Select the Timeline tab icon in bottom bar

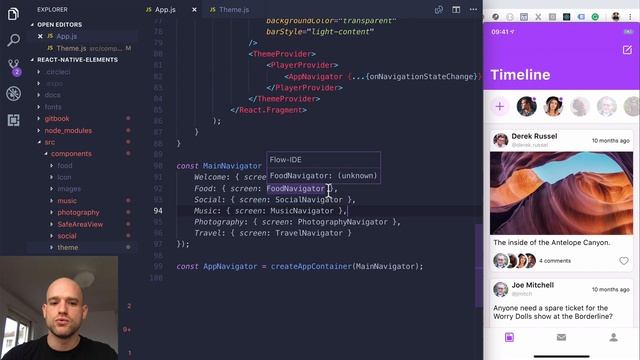pyautogui.click(x=509, y=337)
